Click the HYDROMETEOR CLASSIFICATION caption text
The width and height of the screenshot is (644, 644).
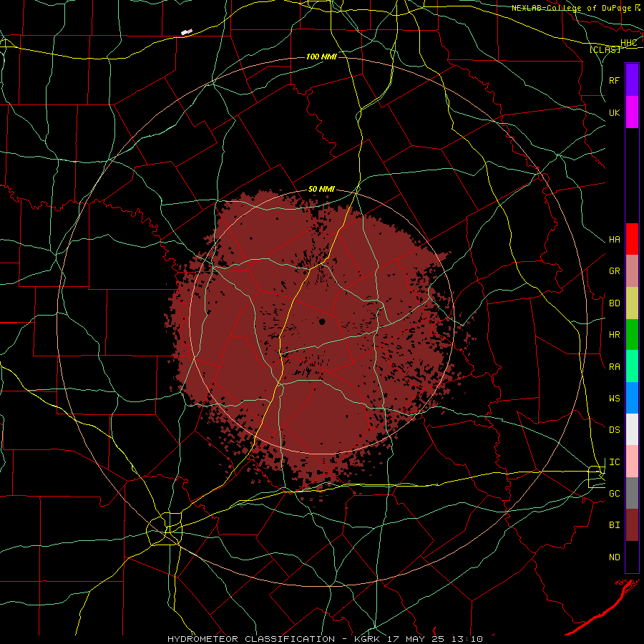(251, 639)
